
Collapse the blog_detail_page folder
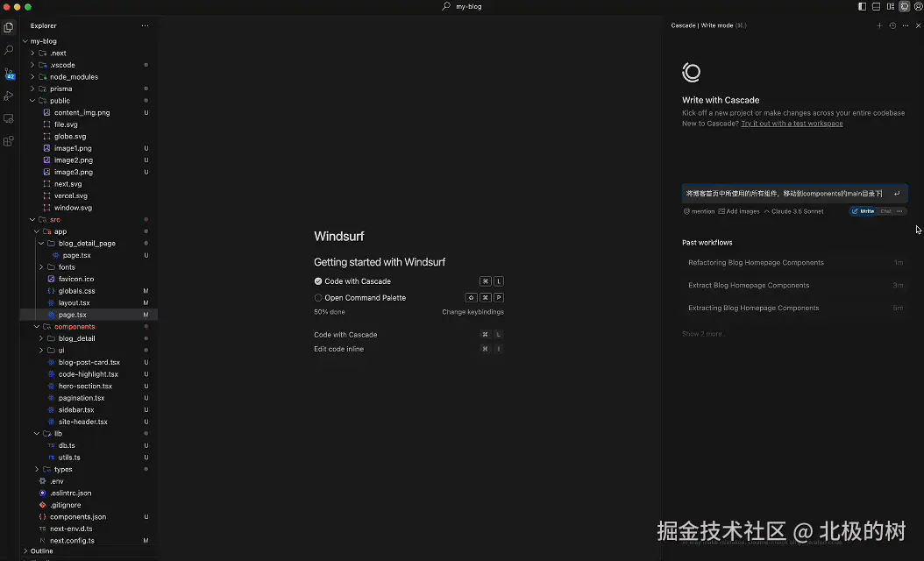click(x=41, y=244)
